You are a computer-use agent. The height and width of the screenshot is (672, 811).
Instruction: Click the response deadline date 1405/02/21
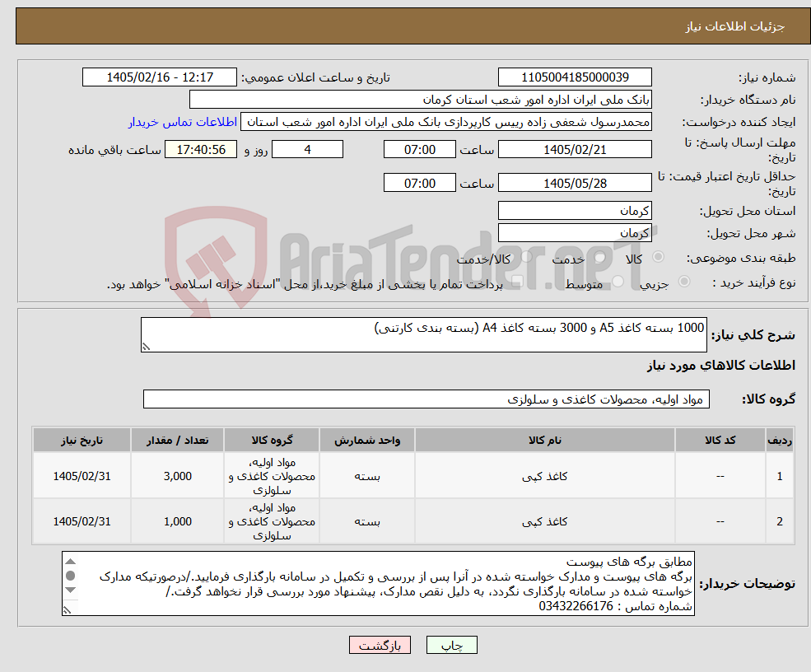tap(575, 150)
